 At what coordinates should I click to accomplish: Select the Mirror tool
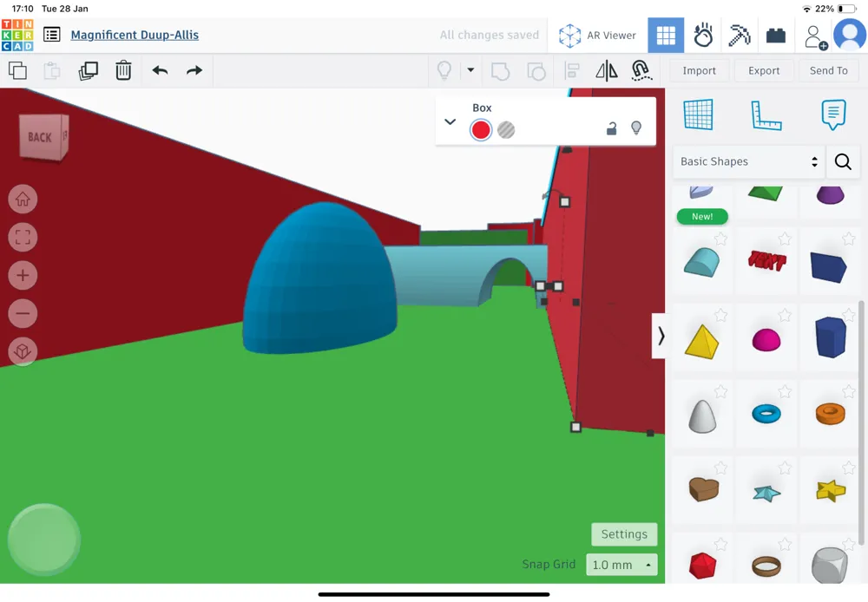(607, 70)
